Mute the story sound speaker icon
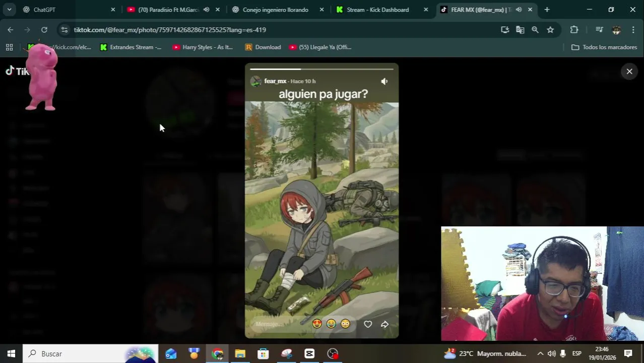The height and width of the screenshot is (363, 644). click(x=384, y=81)
